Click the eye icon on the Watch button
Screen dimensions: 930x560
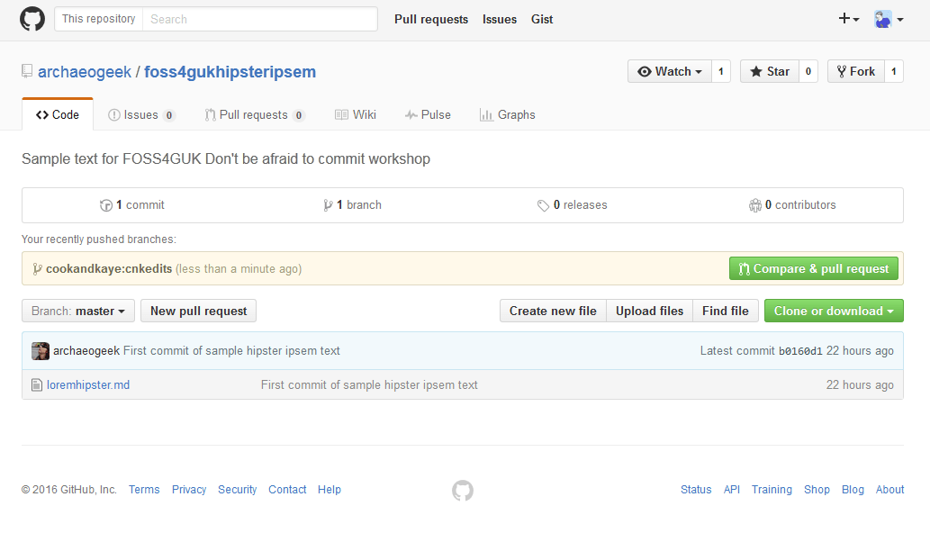pos(645,70)
